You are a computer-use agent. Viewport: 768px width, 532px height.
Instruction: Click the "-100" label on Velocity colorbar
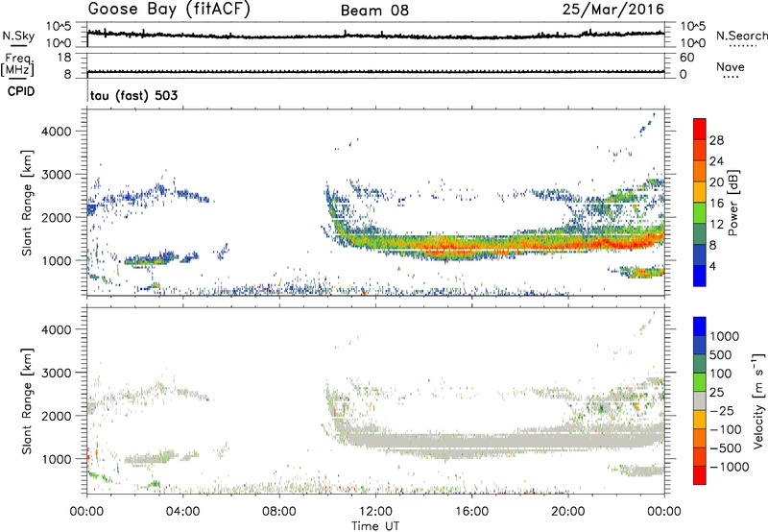click(x=726, y=429)
